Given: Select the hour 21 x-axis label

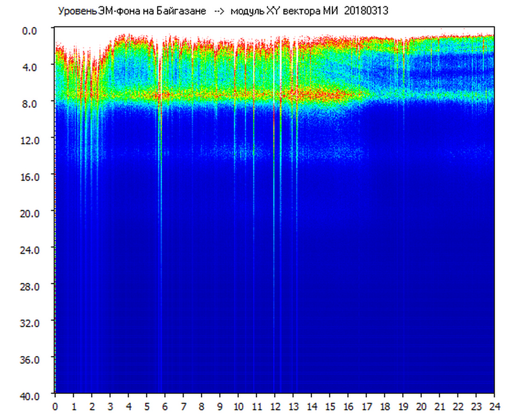Looking at the screenshot, I should [440, 406].
